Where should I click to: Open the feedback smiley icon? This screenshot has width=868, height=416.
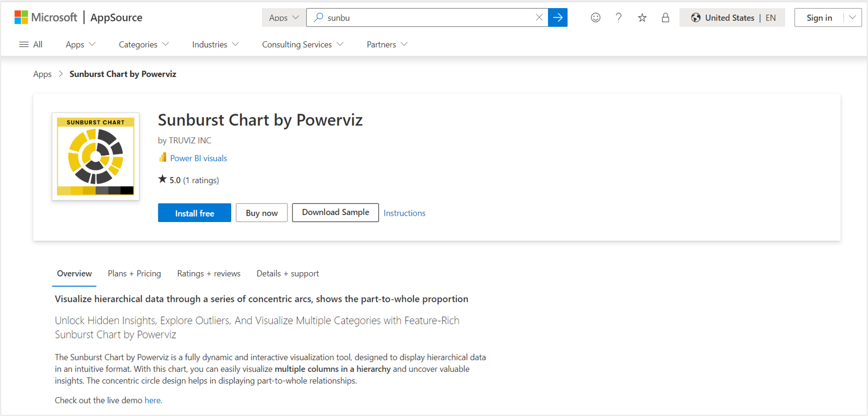(x=595, y=18)
